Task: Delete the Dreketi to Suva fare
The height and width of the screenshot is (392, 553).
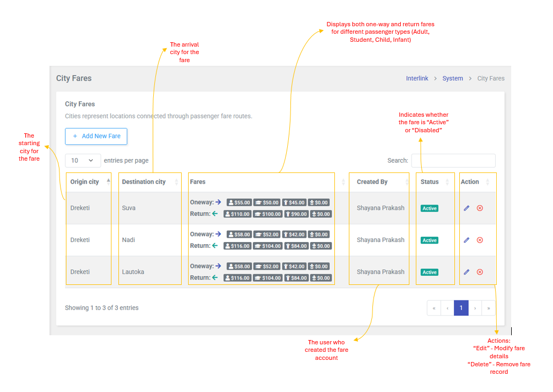Action: (480, 208)
